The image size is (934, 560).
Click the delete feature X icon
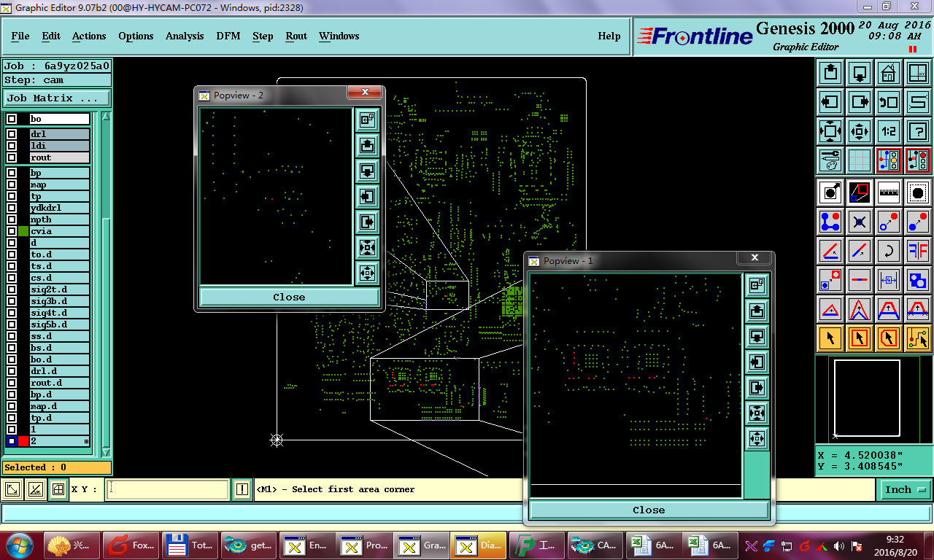pyautogui.click(x=860, y=222)
